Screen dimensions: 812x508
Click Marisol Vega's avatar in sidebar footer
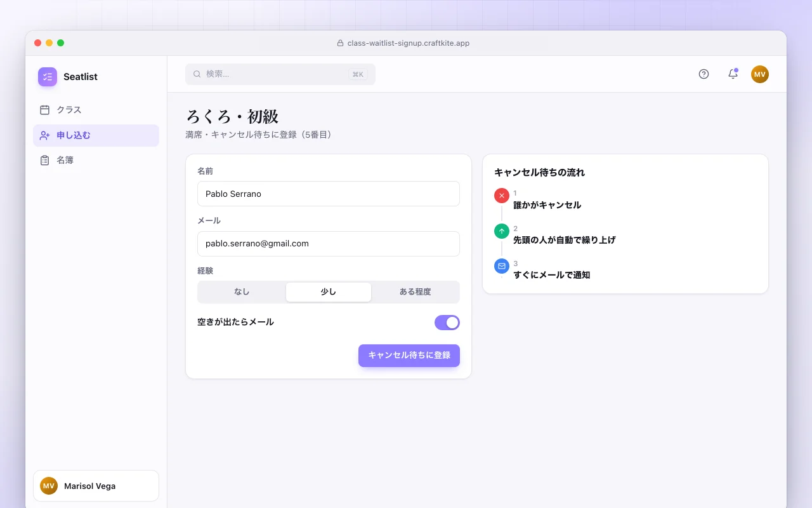tap(49, 486)
